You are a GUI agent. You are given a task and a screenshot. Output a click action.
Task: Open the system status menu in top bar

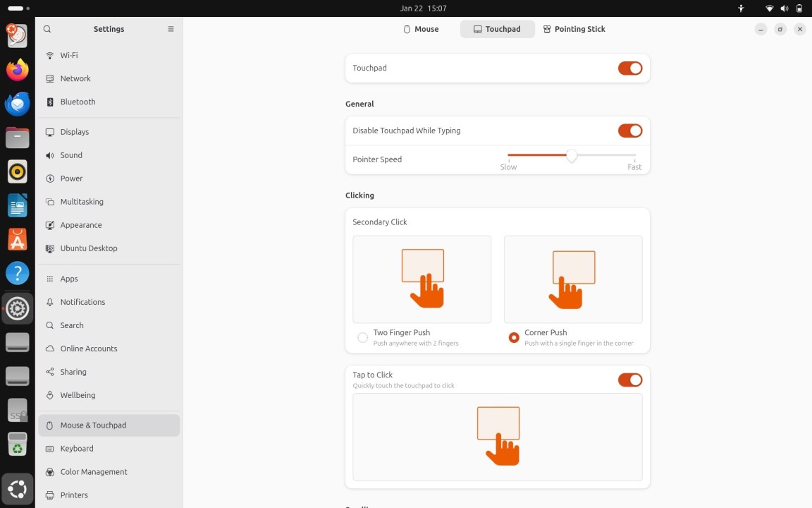click(x=783, y=8)
